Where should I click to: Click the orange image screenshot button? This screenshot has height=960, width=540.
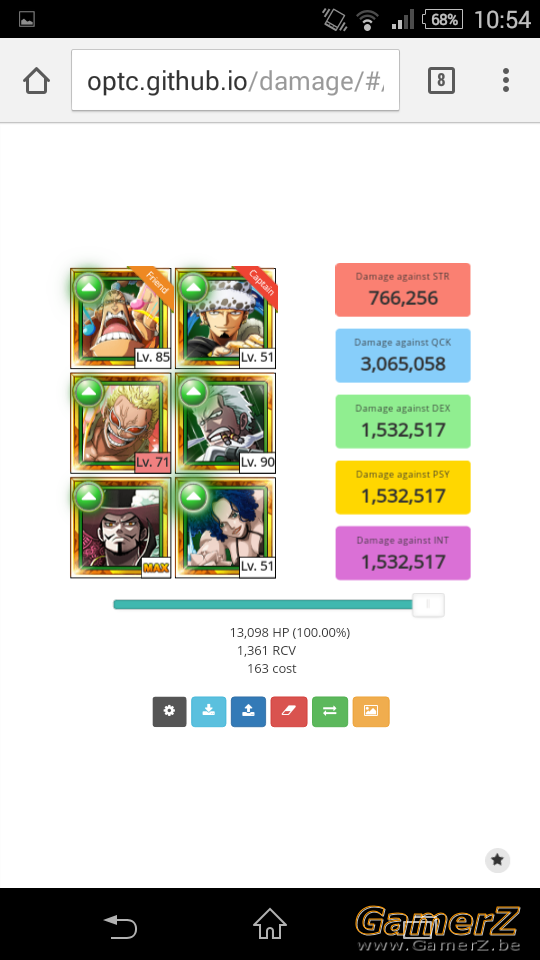(x=371, y=711)
